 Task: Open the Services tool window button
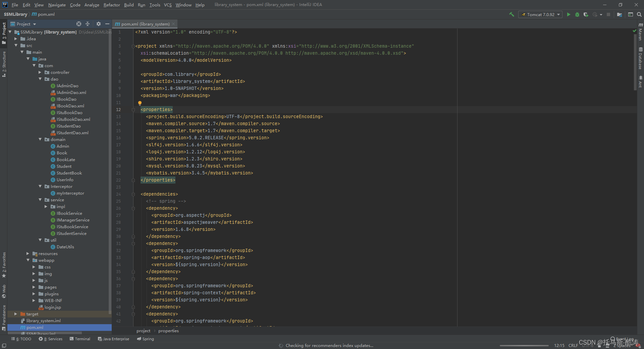pos(51,339)
